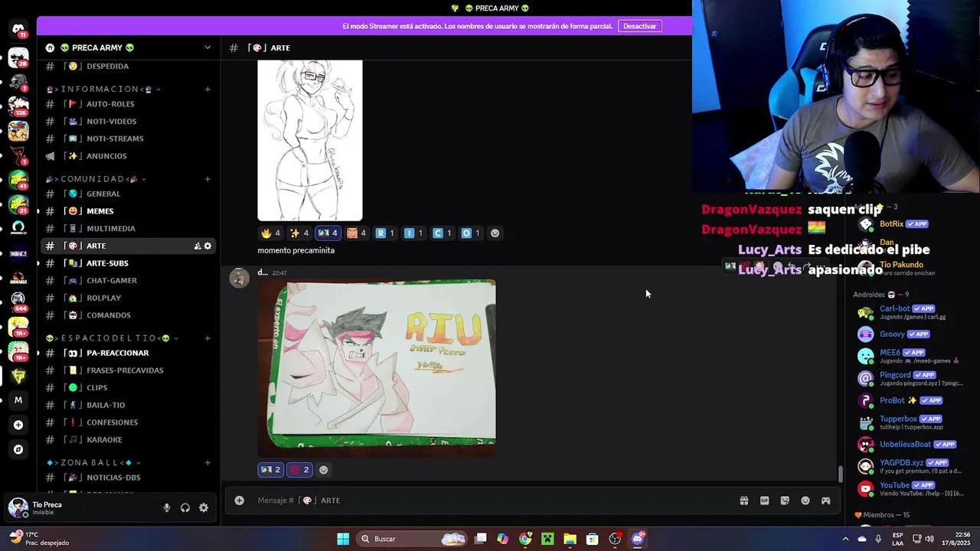Click Desactivar in the Streamer mode banner
Viewport: 980px width, 551px height.
pyautogui.click(x=639, y=26)
